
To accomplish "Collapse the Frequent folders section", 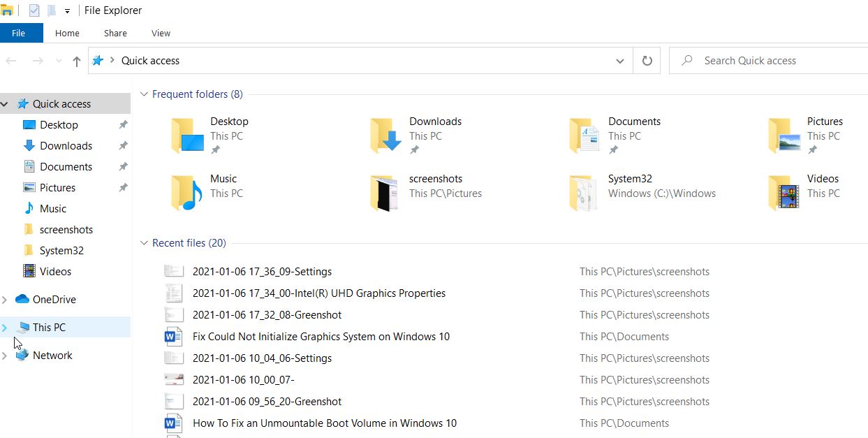I will (145, 94).
